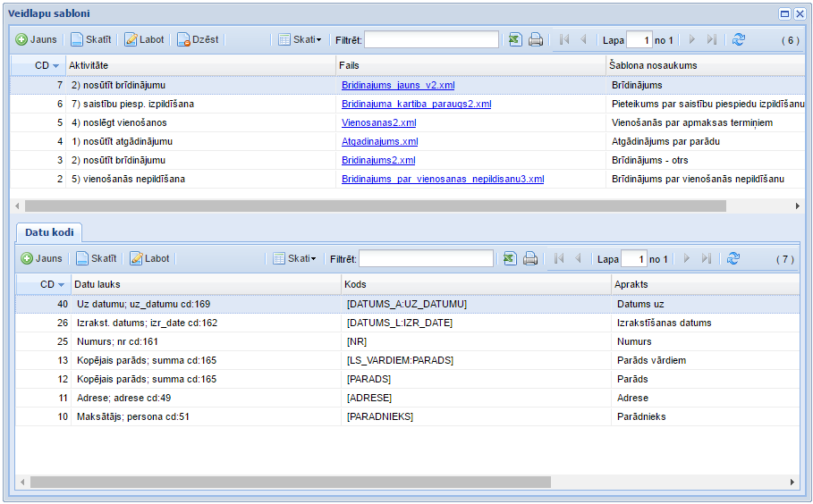Go to last page in top grid
Viewport: 813px width, 504px height.
(x=711, y=39)
